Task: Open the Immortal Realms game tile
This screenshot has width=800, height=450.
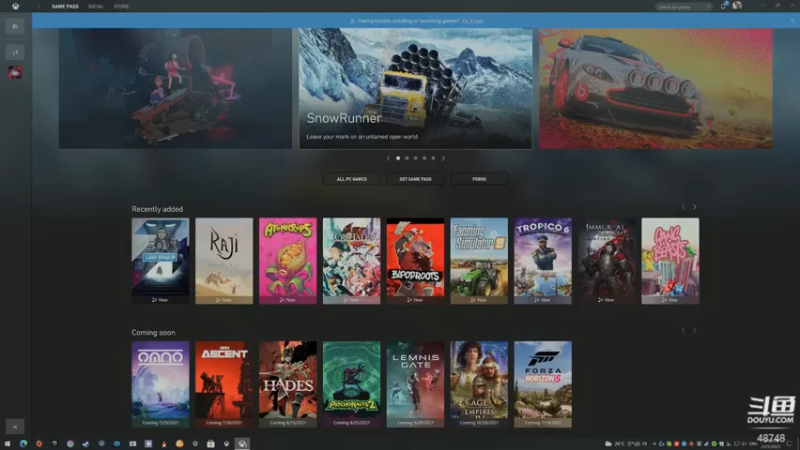Action: coord(607,261)
